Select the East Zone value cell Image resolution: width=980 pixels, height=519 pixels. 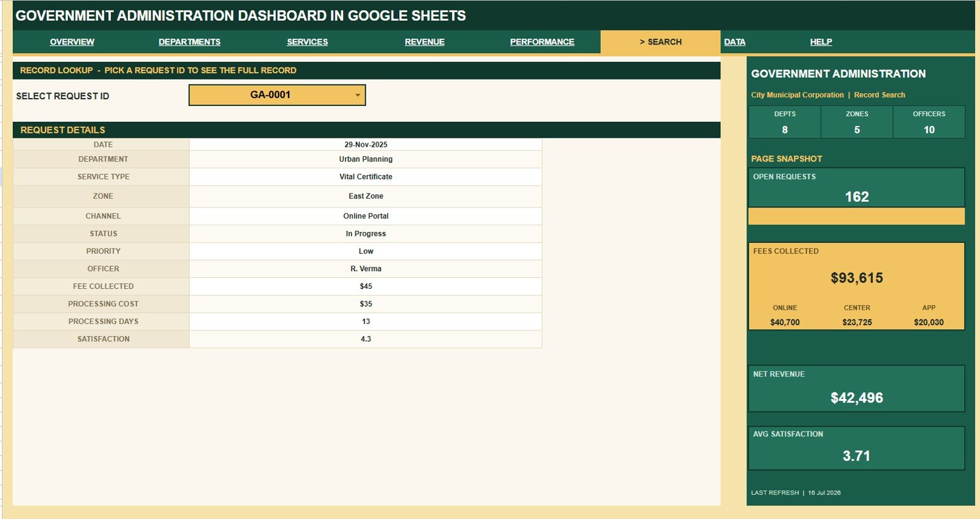[x=366, y=196]
